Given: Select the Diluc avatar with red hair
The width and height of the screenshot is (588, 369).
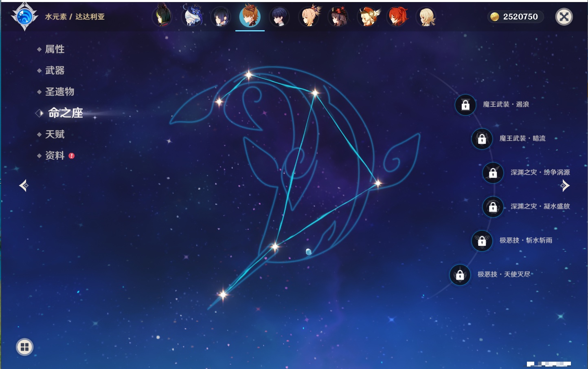Looking at the screenshot, I should (x=397, y=17).
